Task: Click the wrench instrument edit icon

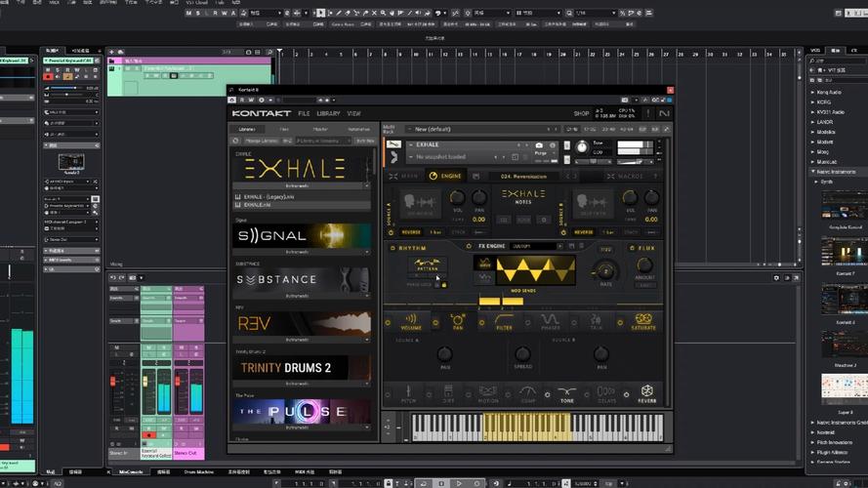Action: (x=393, y=144)
